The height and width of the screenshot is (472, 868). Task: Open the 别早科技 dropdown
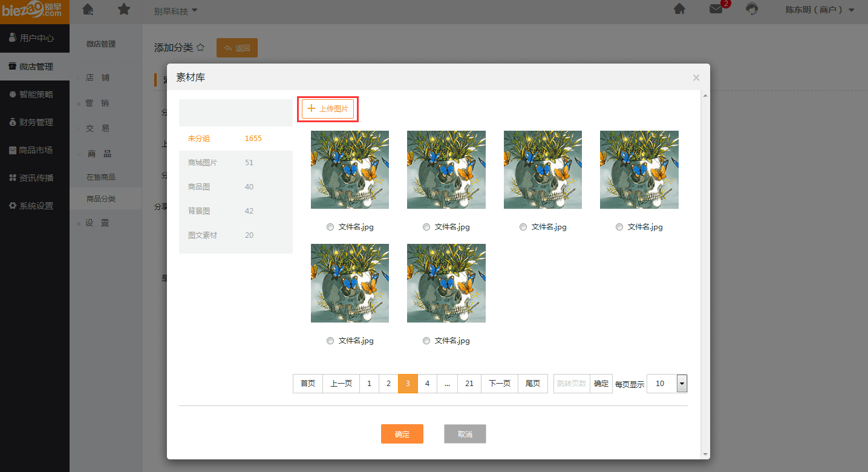pyautogui.click(x=176, y=10)
